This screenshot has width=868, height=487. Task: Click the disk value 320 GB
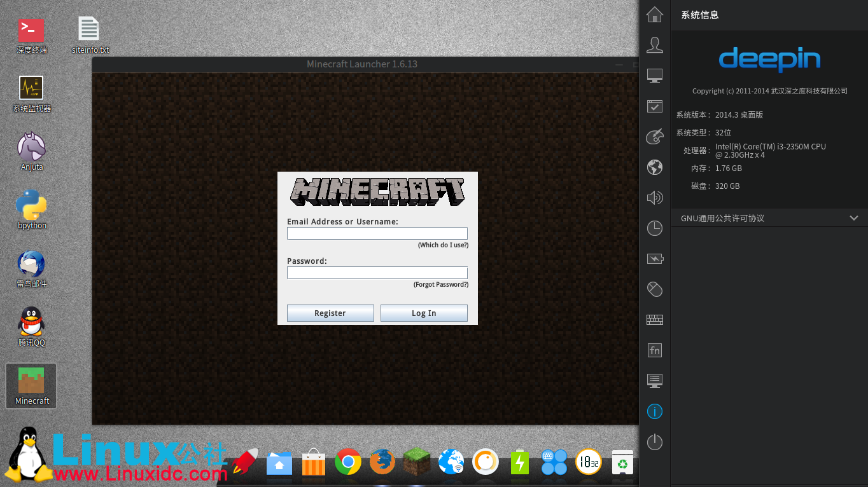point(727,186)
